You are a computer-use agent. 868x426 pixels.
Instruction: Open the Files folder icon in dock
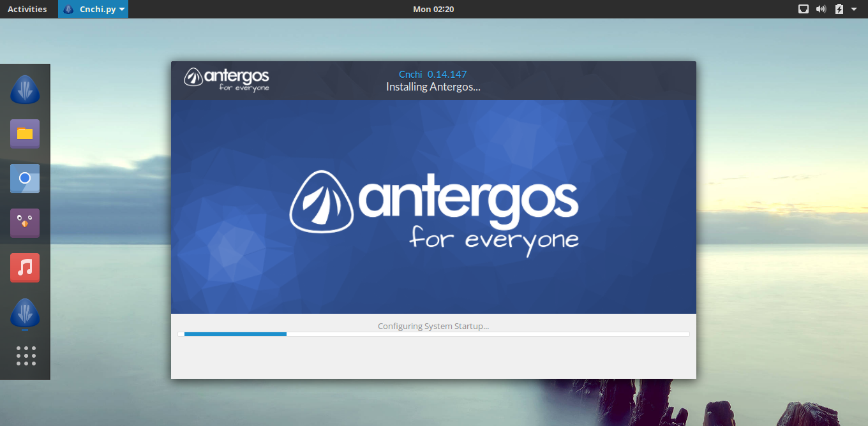pyautogui.click(x=25, y=134)
